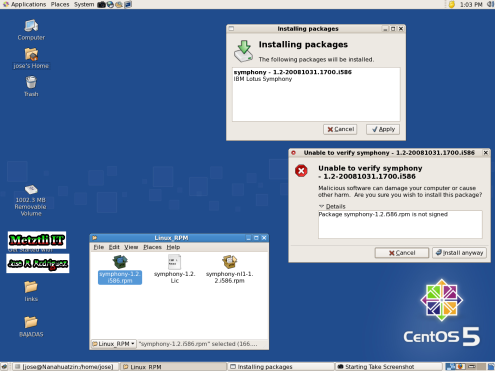The image size is (495, 371).
Task: Select the Jose R. Rodriguez desktop image
Action: pos(38,263)
